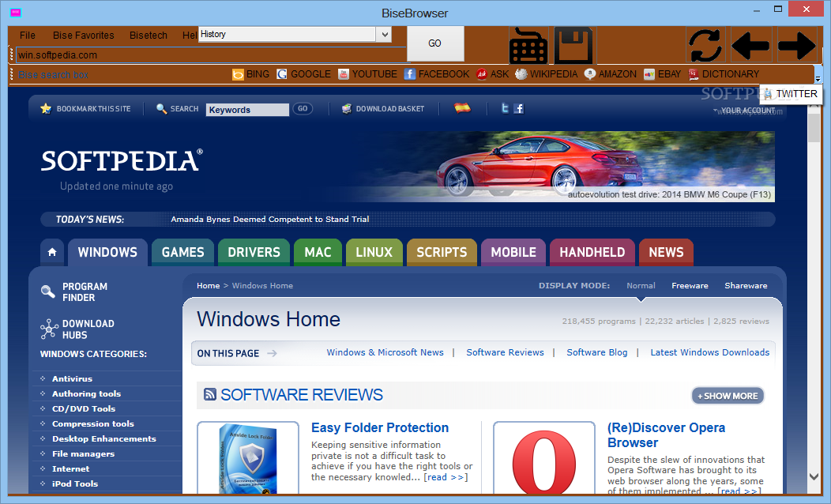This screenshot has width=831, height=504.
Task: Click the vertical scrollbar thumb
Action: [x=814, y=127]
